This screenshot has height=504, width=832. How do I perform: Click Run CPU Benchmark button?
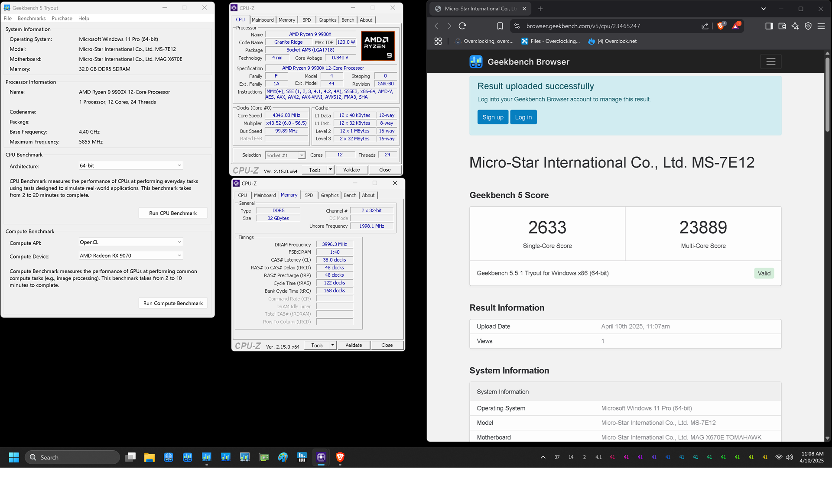[173, 213]
